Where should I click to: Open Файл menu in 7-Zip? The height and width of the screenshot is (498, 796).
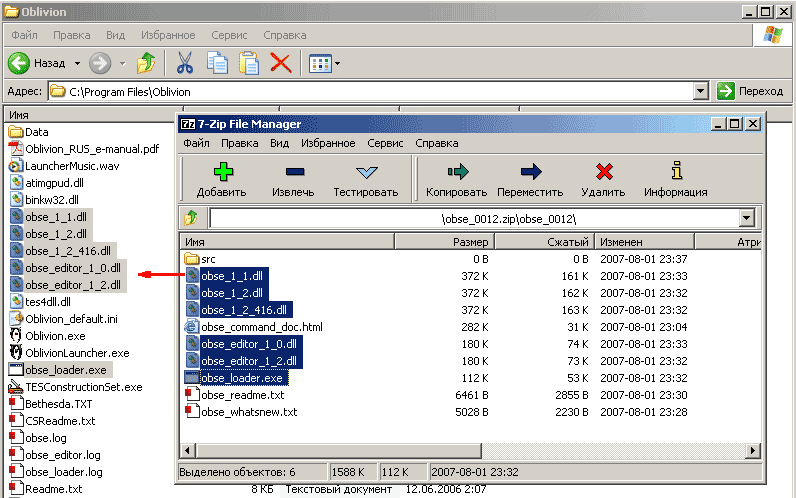click(x=196, y=143)
